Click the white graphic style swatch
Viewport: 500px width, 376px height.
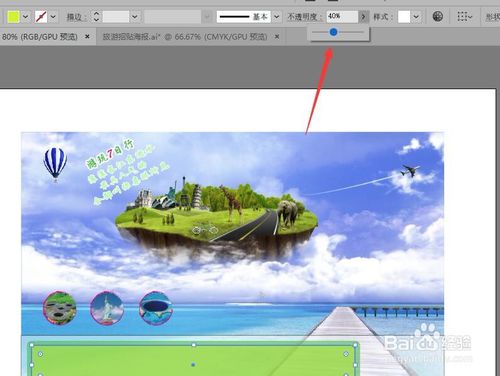click(x=404, y=16)
